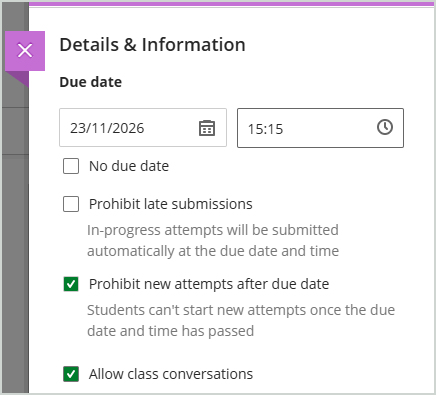Click the bold Due date section label
This screenshot has width=436, height=395.
click(91, 82)
